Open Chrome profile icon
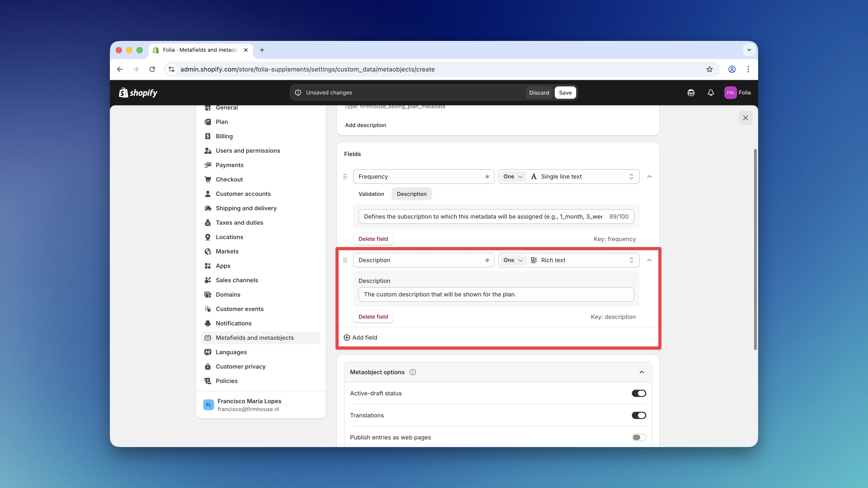The width and height of the screenshot is (868, 488). (732, 69)
